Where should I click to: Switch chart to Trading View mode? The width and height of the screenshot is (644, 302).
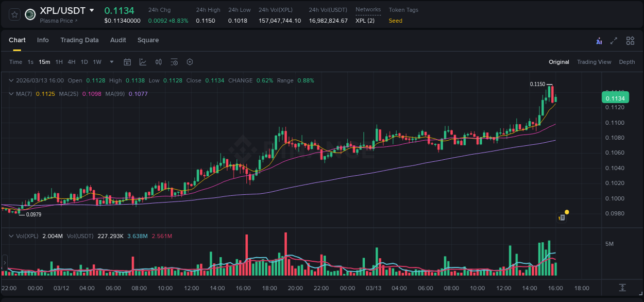coord(594,62)
